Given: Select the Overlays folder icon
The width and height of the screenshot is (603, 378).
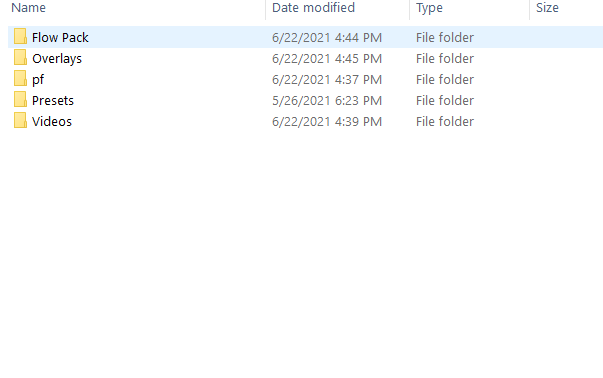Looking at the screenshot, I should (20, 58).
